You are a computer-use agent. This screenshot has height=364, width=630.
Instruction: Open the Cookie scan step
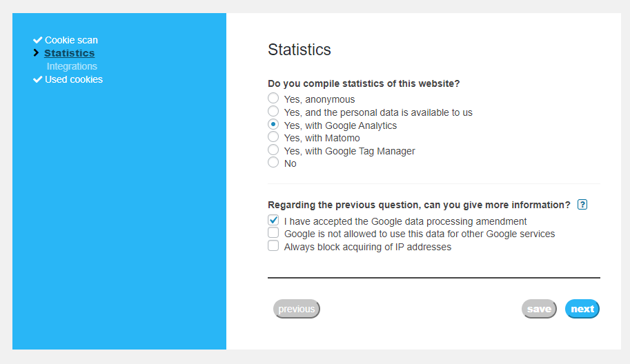[x=71, y=40]
